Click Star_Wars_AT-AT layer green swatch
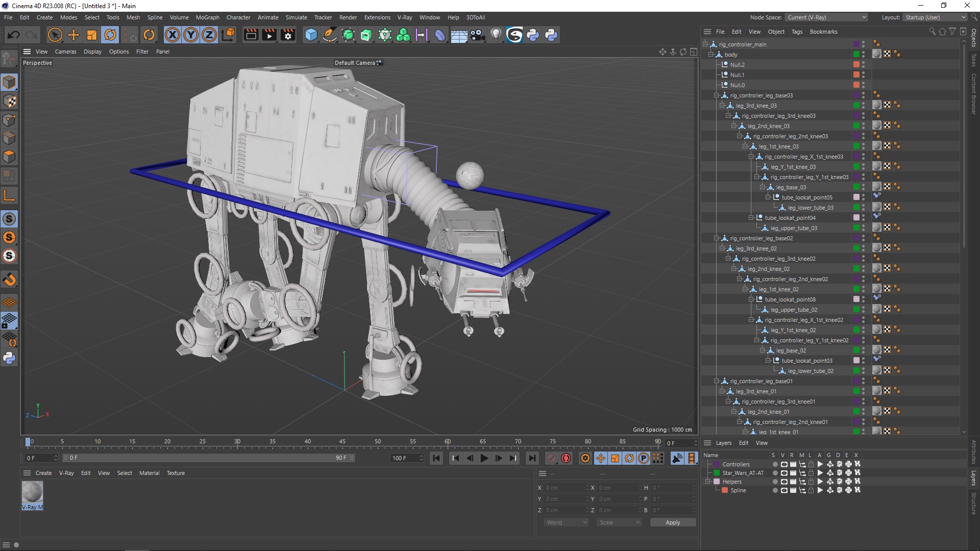 (717, 473)
